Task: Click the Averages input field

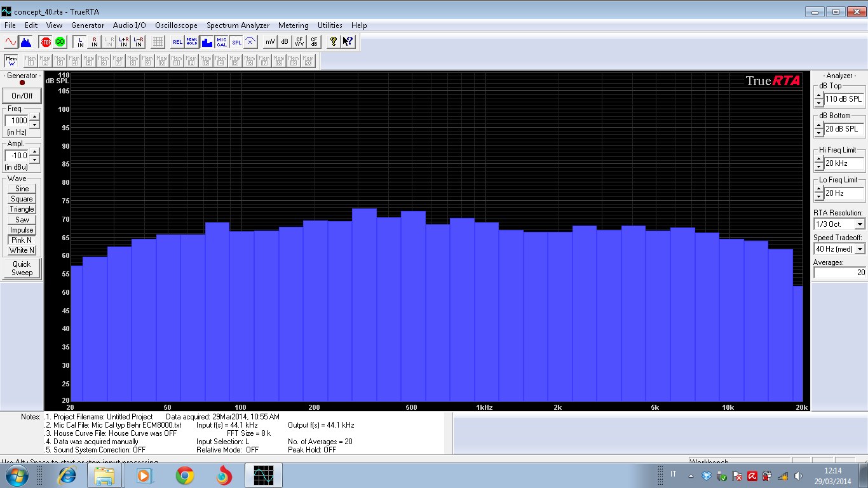Action: tap(839, 273)
